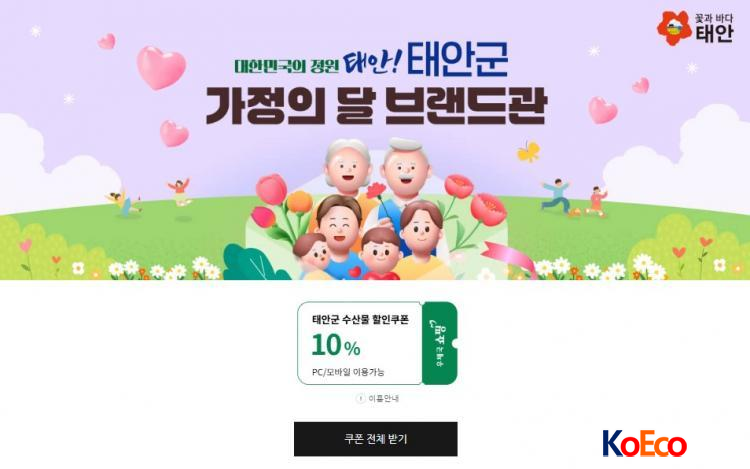Image resolution: width=750 pixels, height=469 pixels.
Task: Open the 이용안내 info circle icon
Action: point(360,398)
